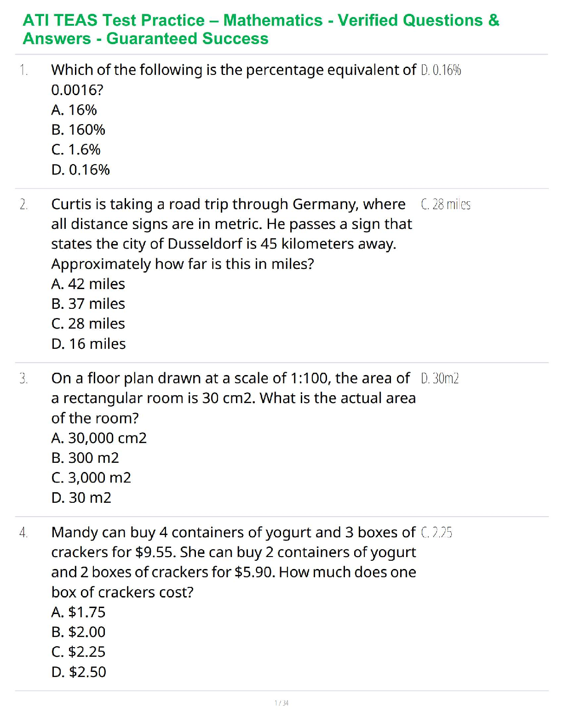This screenshot has height=728, width=563.
Task: Click question number 1 label
Action: [24, 70]
